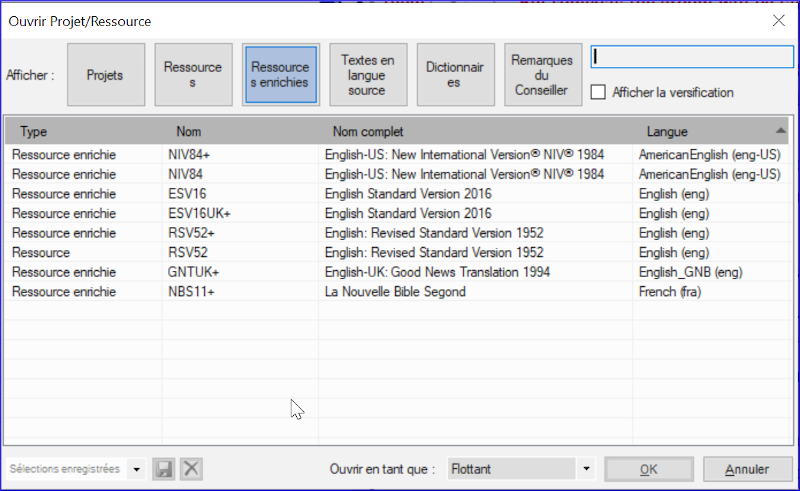Click the delete saved selection X icon
Screen dimensions: 800x491
pos(191,469)
